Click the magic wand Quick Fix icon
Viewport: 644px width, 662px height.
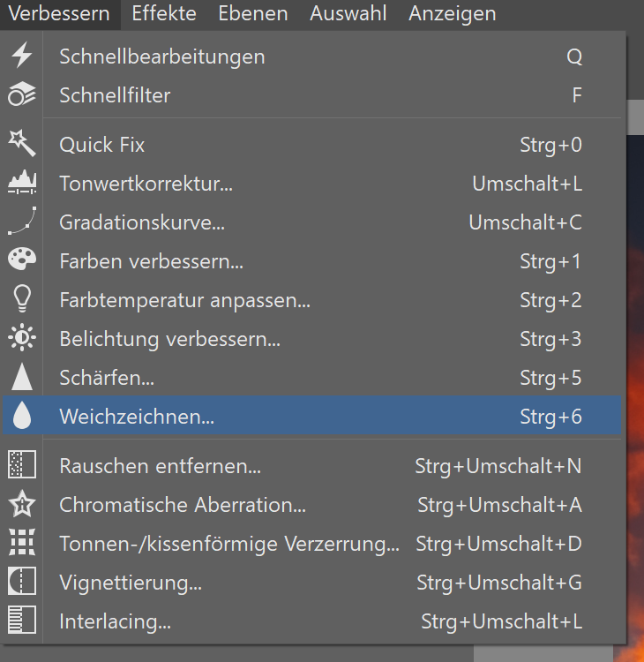click(21, 144)
